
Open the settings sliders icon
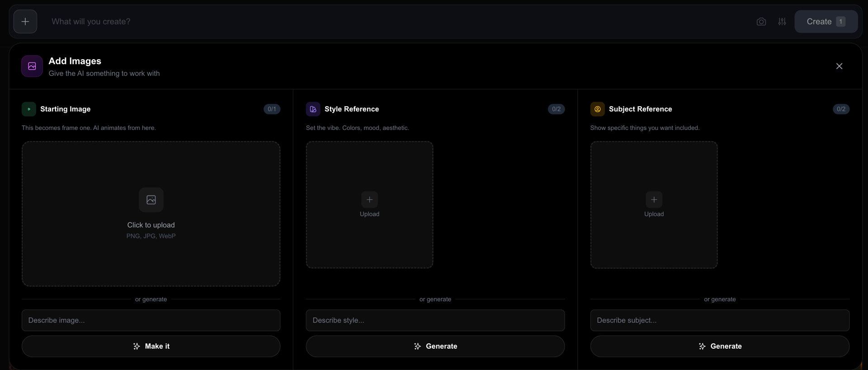tap(782, 22)
